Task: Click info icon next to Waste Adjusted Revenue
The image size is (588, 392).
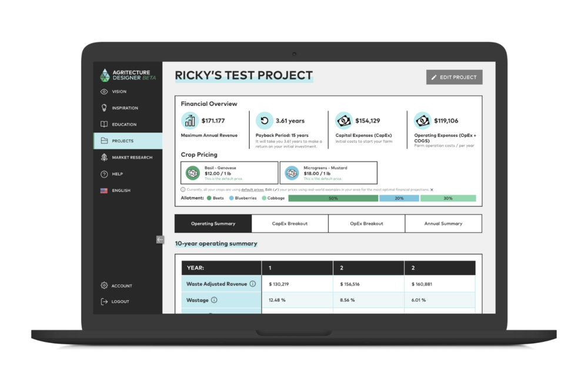Action: (253, 284)
